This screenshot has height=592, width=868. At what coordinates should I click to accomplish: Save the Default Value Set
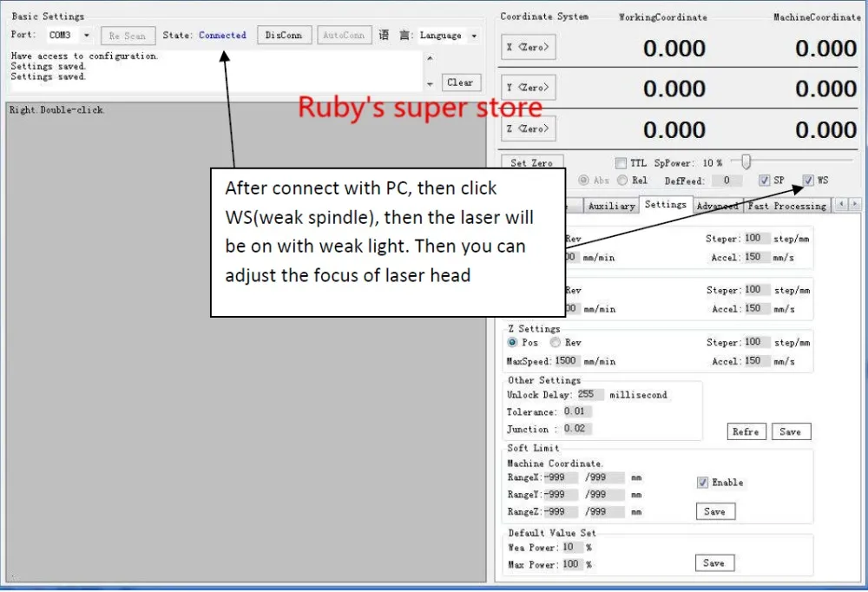[714, 563]
